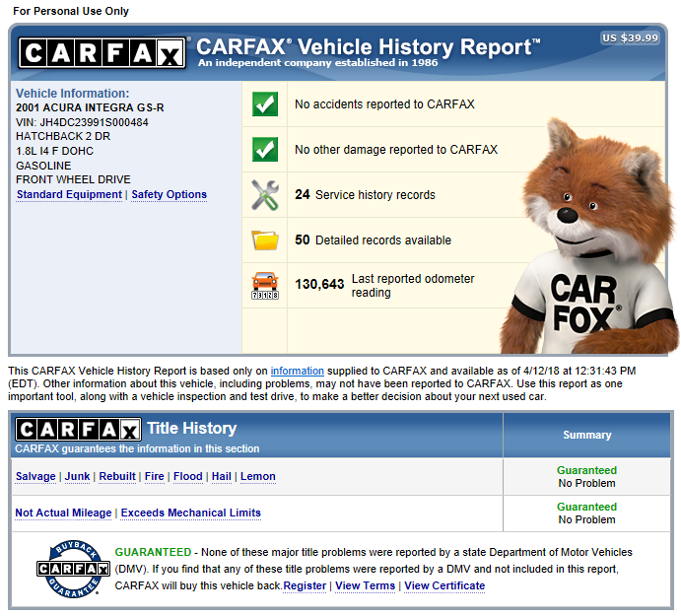Click the '2001 ACURA INTEGRA GS-R' vehicle title
Screen dimensions: 681x616
pos(90,107)
